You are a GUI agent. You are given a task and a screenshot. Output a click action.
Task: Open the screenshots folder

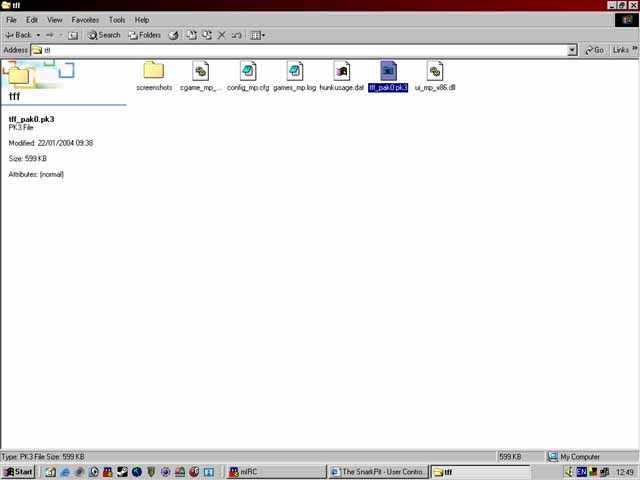coord(153,71)
